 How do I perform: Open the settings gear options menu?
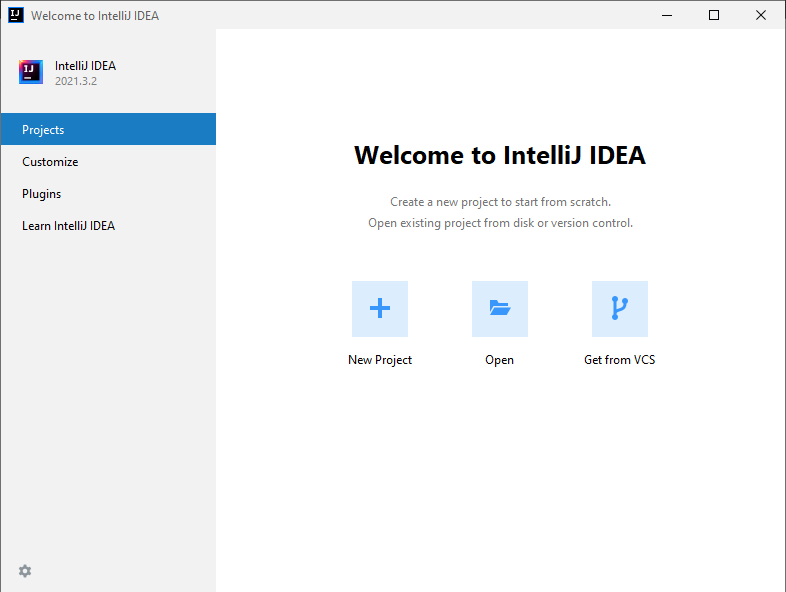coord(25,571)
